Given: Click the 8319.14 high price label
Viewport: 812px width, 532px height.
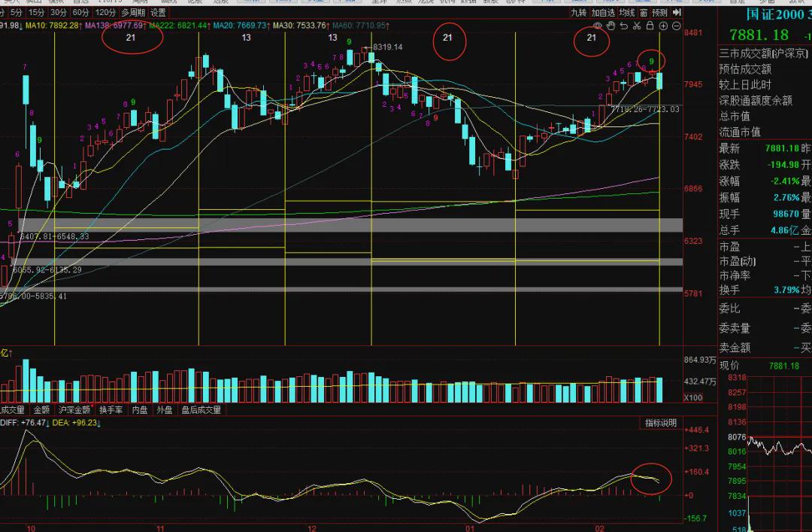Looking at the screenshot, I should [x=387, y=47].
